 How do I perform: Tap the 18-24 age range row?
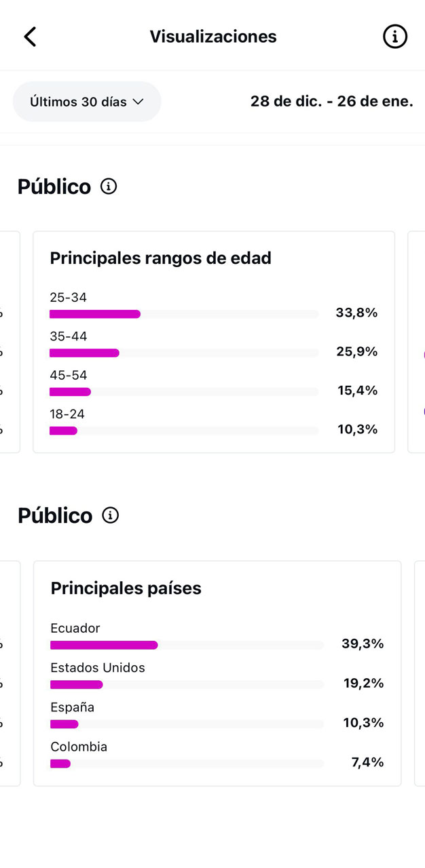pos(183,423)
